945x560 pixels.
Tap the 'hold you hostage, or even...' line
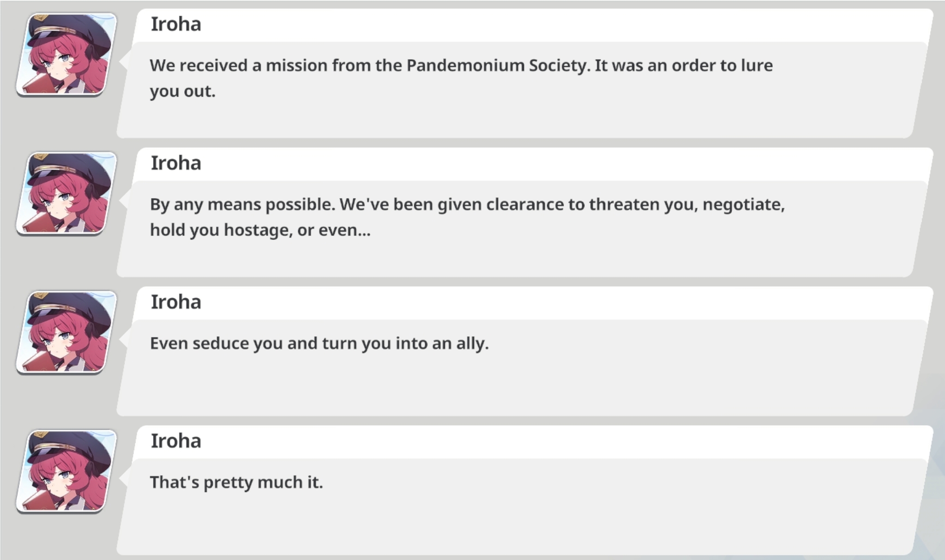pyautogui.click(x=260, y=230)
